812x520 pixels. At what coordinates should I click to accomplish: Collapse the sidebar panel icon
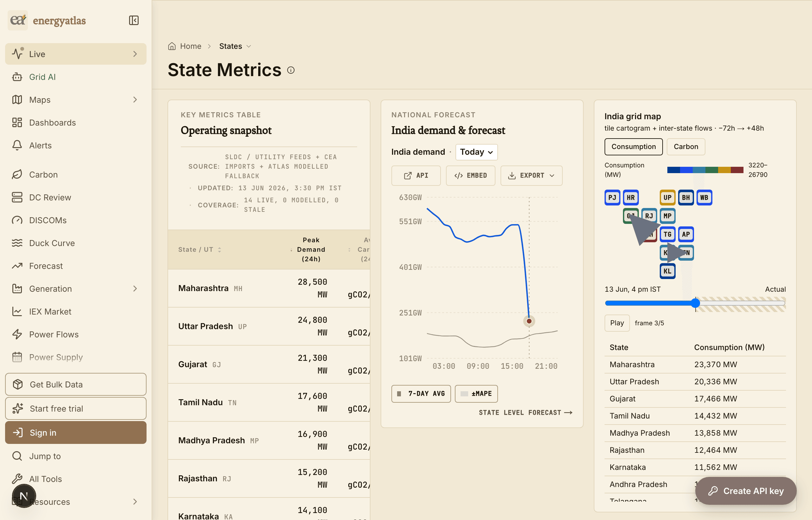(x=134, y=20)
